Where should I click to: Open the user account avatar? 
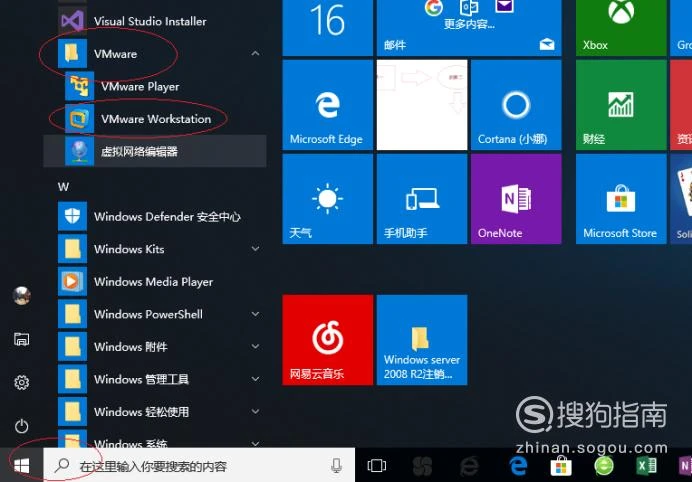(x=22, y=295)
